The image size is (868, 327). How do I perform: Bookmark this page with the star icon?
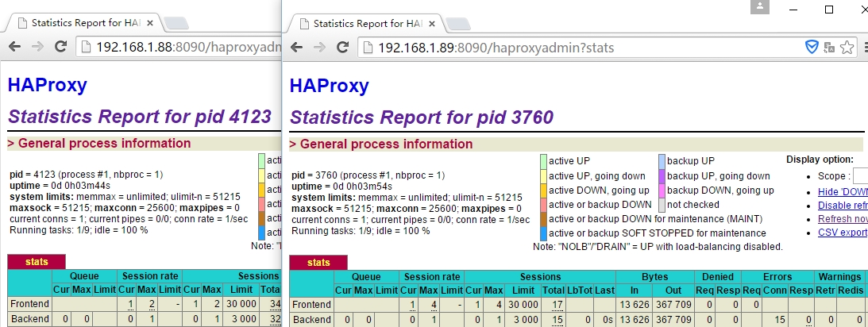(849, 48)
